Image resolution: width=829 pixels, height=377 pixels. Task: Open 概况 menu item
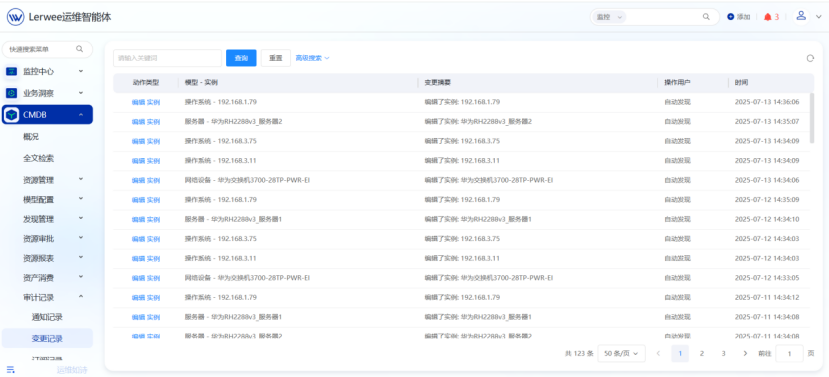tap(31, 136)
